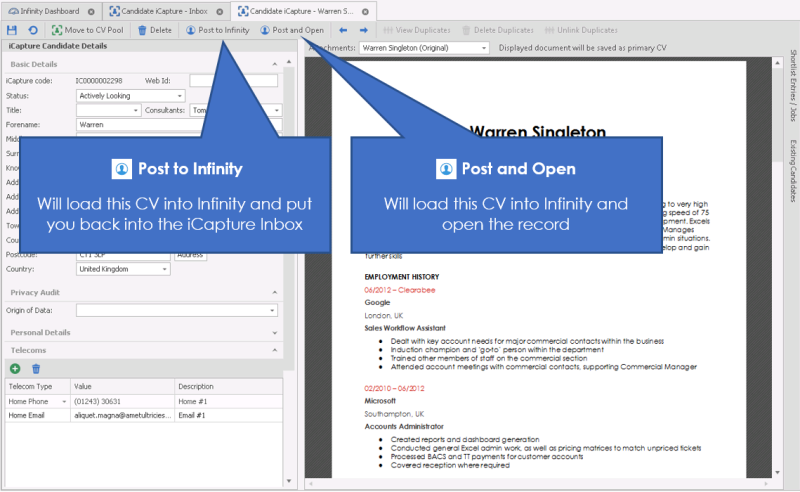Expand the Personal Details section
Screen dimensions: 800x492
276,332
